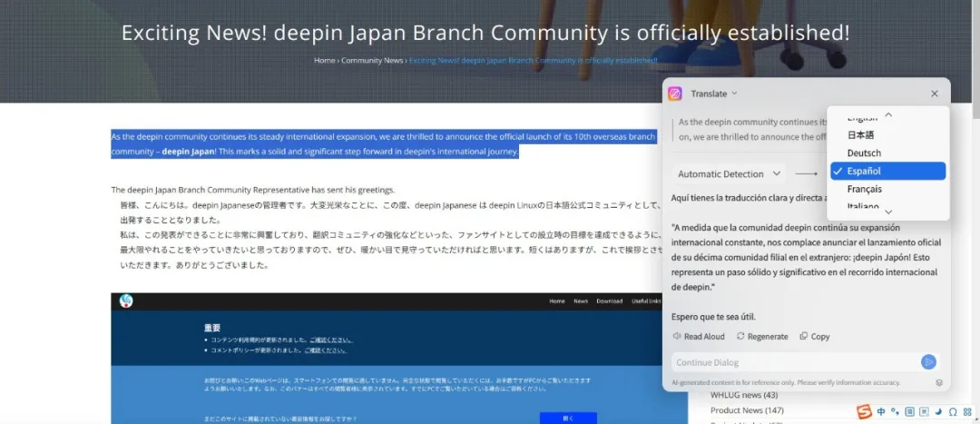Click the 'Espero que te sea útil.' line

point(713,317)
